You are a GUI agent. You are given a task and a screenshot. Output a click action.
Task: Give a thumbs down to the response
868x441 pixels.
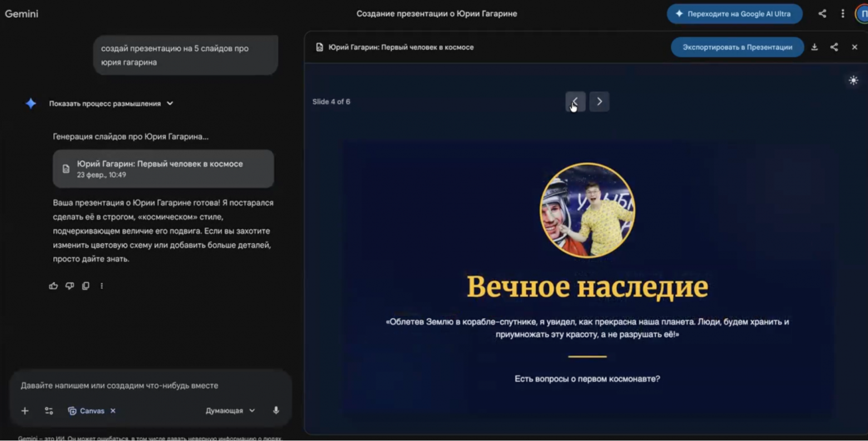coord(69,286)
